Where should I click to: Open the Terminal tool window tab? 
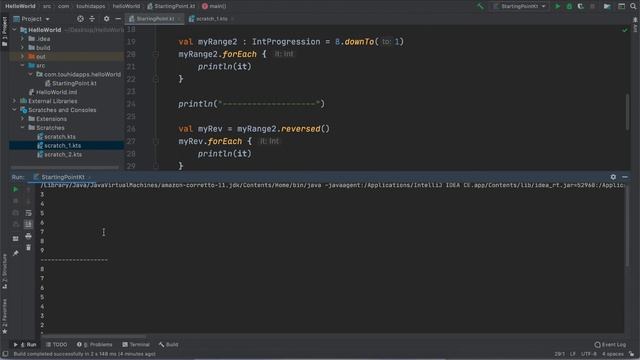click(x=136, y=344)
